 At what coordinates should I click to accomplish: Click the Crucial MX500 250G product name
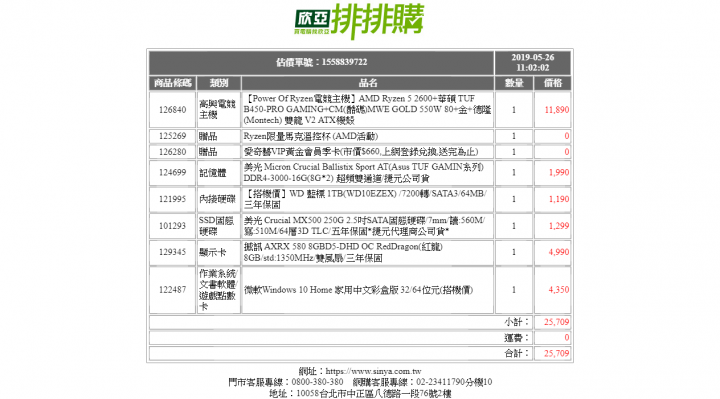[x=364, y=226]
